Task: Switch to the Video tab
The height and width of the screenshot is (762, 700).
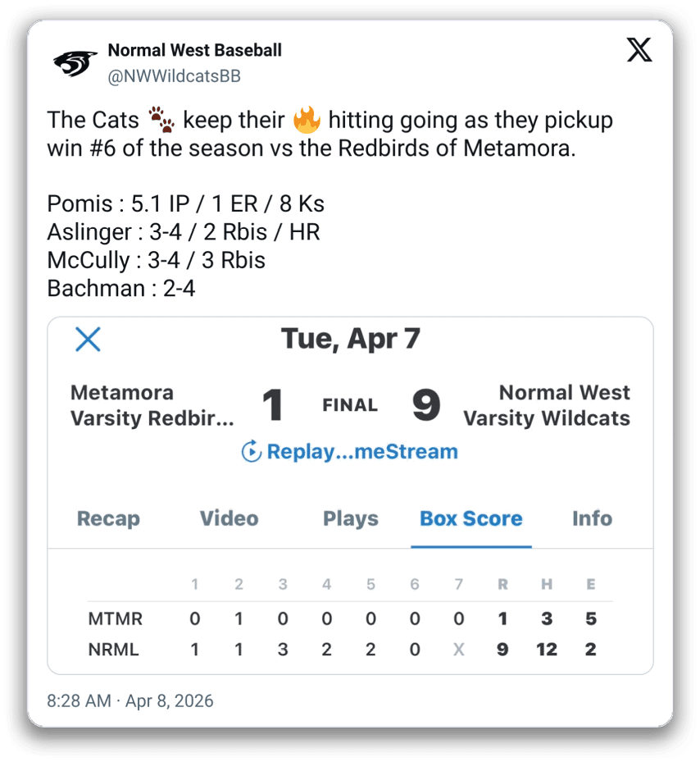Action: pyautogui.click(x=229, y=518)
